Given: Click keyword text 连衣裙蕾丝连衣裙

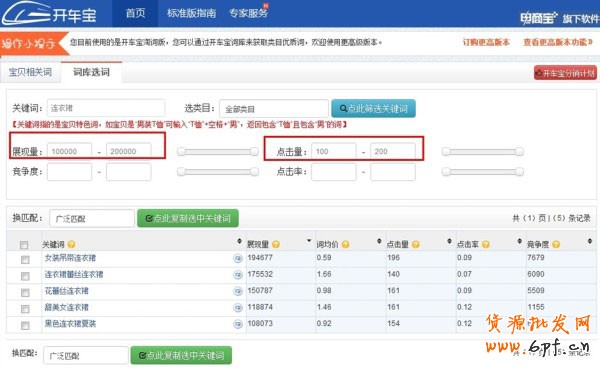Looking at the screenshot, I should [x=74, y=275].
